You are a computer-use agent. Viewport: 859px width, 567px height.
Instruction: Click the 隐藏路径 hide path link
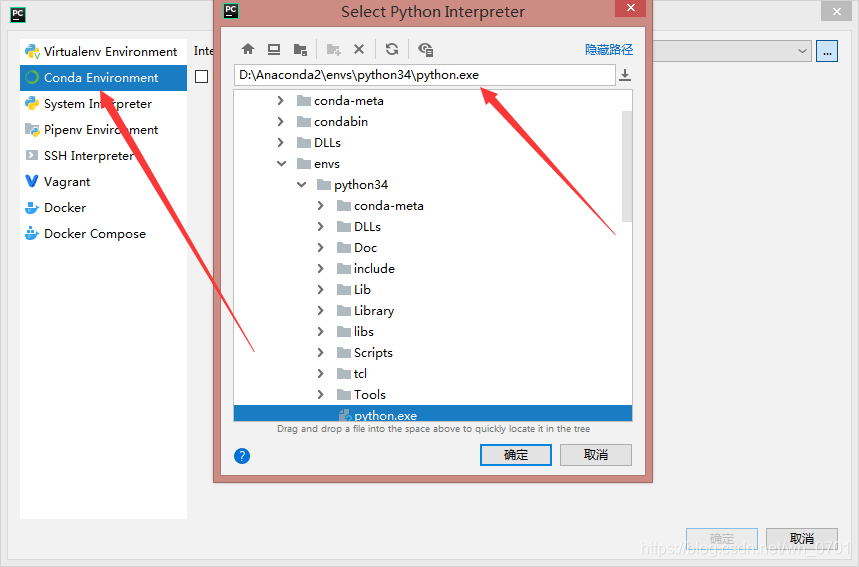coord(609,49)
